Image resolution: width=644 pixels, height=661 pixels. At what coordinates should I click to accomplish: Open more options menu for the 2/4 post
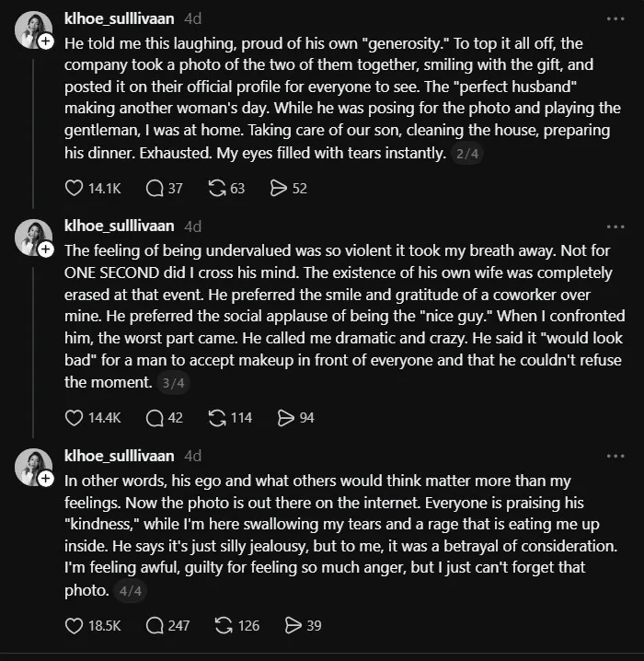pos(615,18)
